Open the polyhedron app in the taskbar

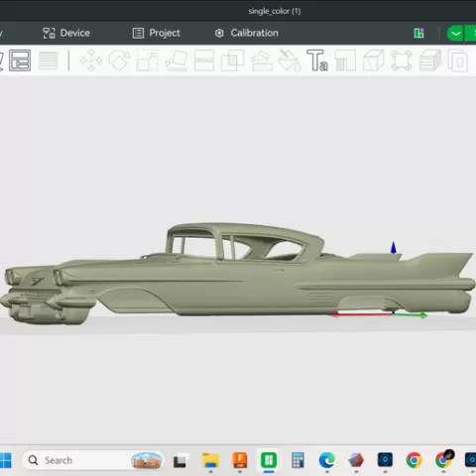click(x=356, y=460)
